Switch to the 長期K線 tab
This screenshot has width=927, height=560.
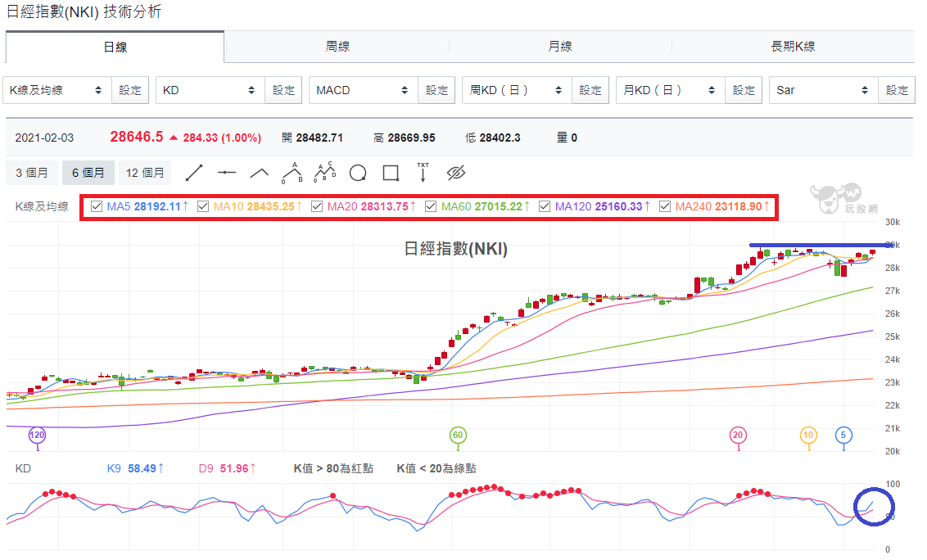pos(793,46)
